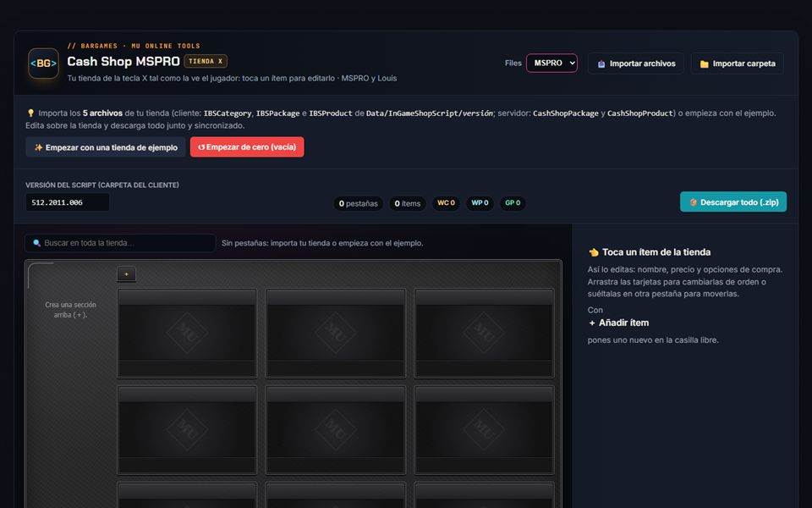Screen dimensions: 812x508
Task: Click the 'IBSProduct' file name
Action: coord(331,113)
